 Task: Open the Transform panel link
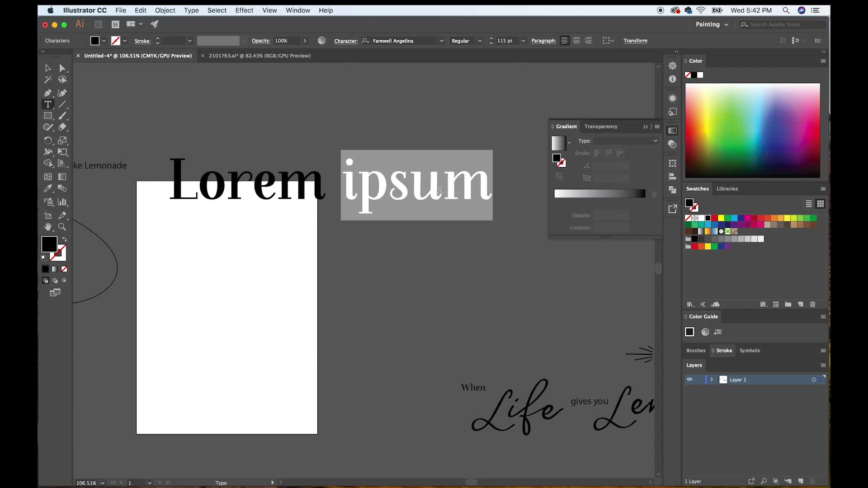(x=635, y=41)
